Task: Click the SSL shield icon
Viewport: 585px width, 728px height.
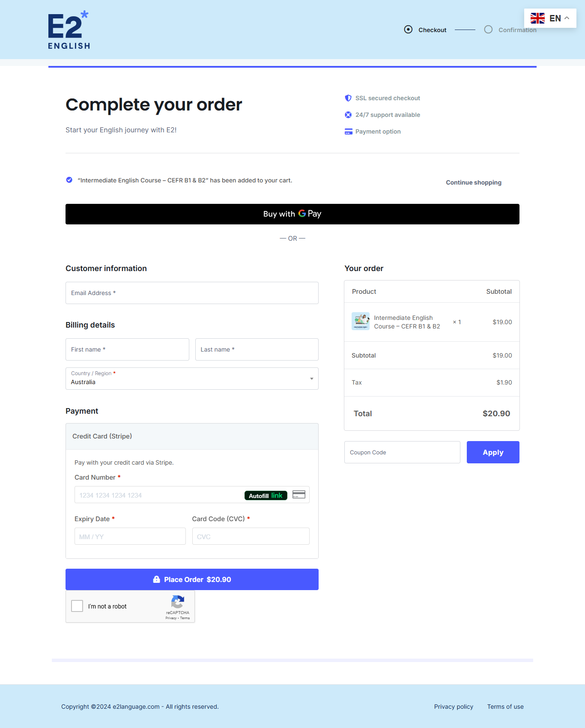Action: (x=348, y=98)
